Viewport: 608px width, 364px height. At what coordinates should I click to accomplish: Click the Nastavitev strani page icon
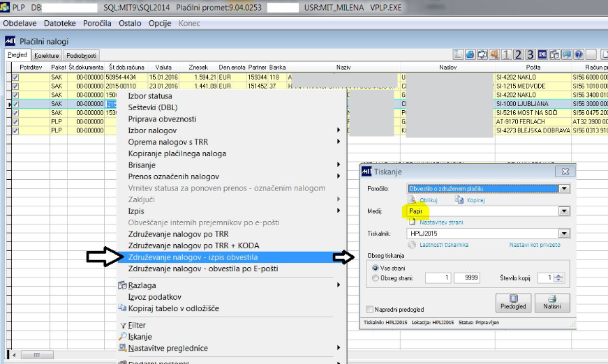412,222
